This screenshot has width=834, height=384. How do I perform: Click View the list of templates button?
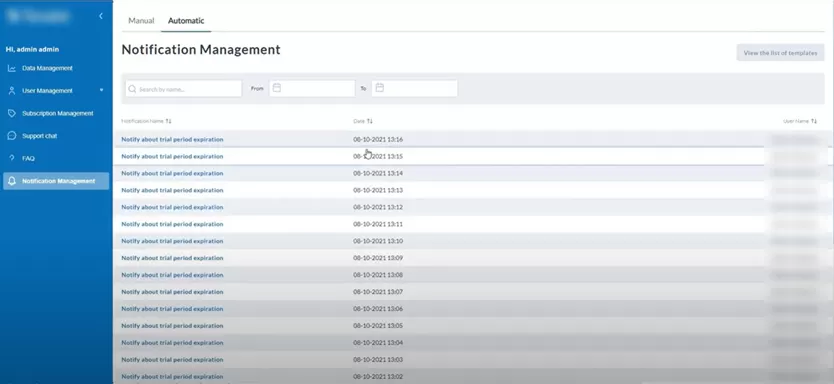coord(780,53)
